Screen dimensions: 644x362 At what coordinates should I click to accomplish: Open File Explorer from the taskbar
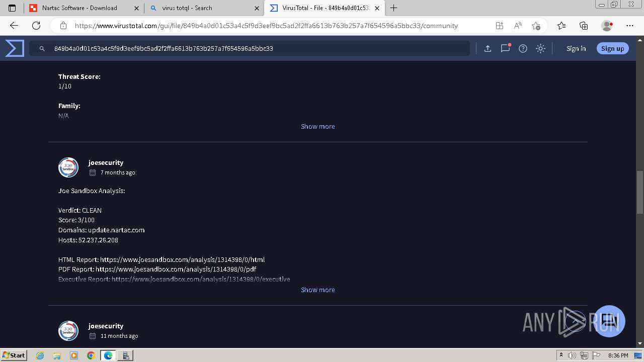click(57, 355)
